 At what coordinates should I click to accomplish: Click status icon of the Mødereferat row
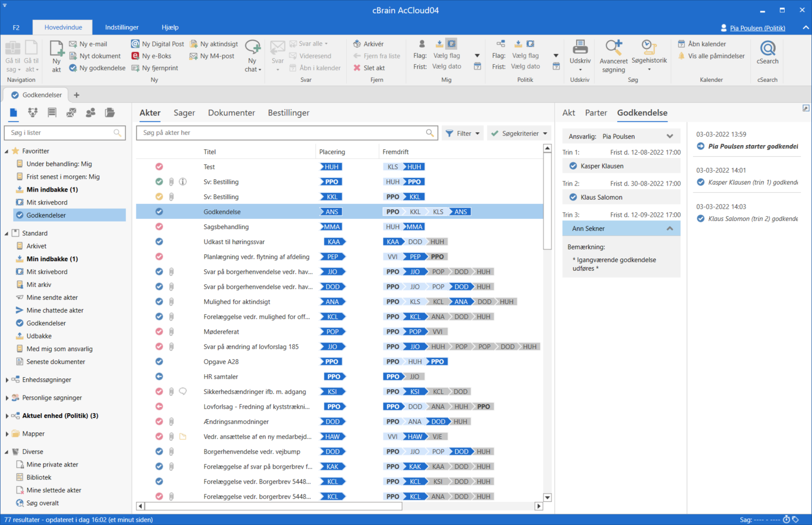(159, 332)
